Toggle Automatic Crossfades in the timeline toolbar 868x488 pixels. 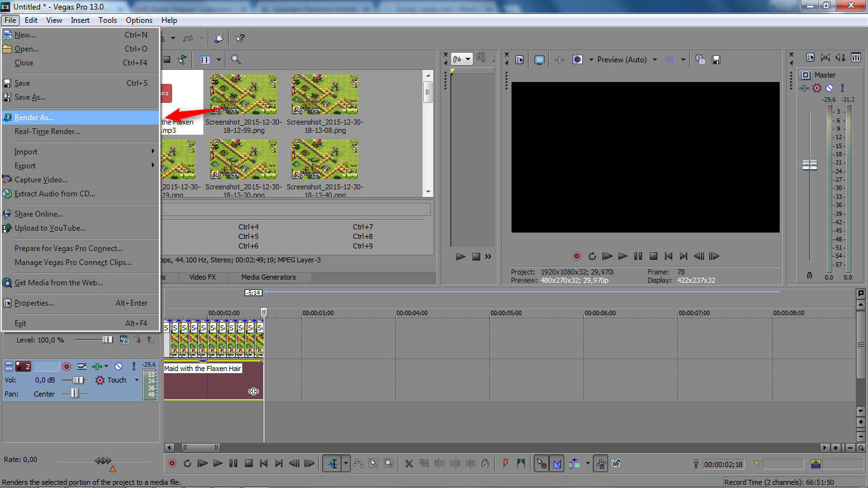click(x=557, y=464)
